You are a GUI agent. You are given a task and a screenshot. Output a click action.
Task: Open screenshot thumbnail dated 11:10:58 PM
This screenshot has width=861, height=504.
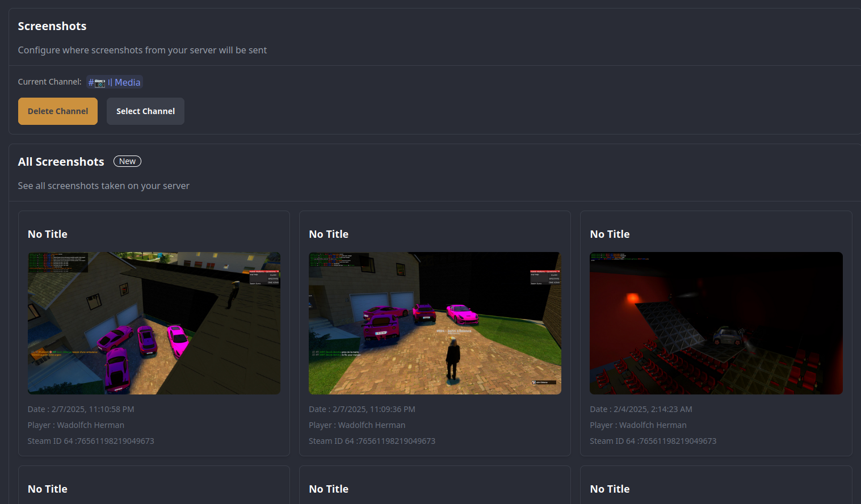154,323
